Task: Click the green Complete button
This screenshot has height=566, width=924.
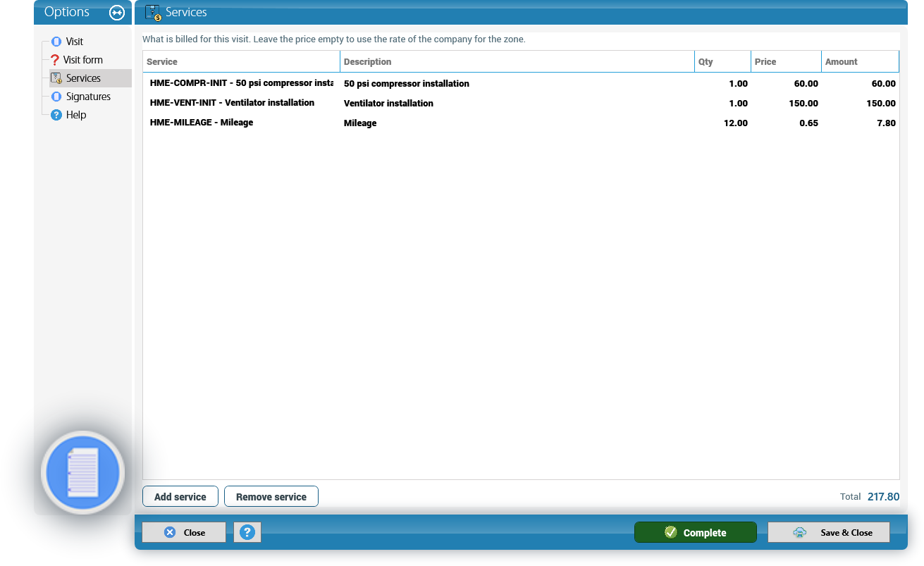Action: click(x=696, y=532)
